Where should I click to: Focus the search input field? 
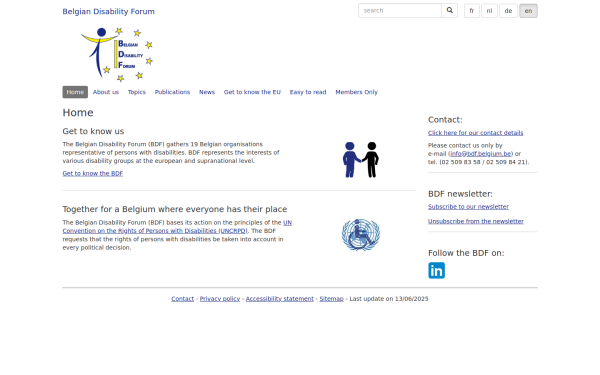pyautogui.click(x=400, y=11)
